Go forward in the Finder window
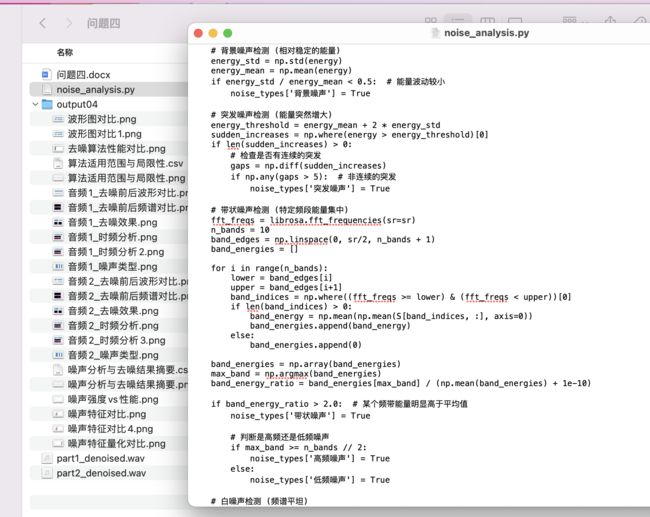650x517 pixels. click(x=69, y=23)
